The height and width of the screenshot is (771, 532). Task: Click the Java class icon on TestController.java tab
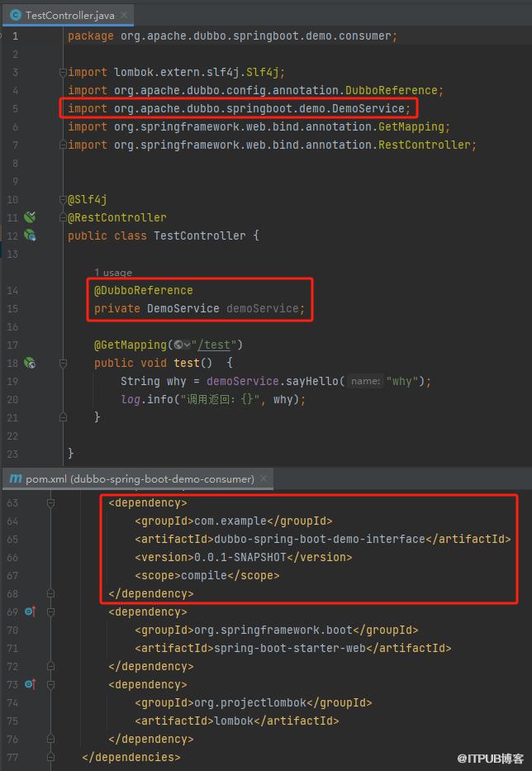pyautogui.click(x=16, y=15)
